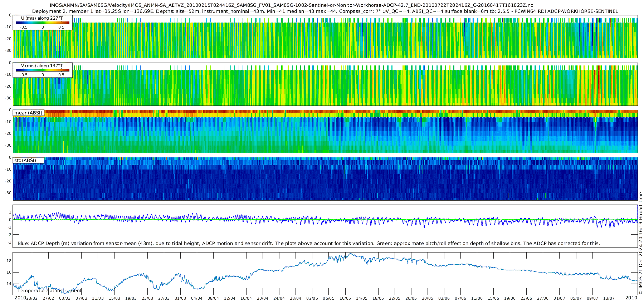644x304 pixels.
Task: Click the 'Temperature at instrument' label
Action: point(49,291)
